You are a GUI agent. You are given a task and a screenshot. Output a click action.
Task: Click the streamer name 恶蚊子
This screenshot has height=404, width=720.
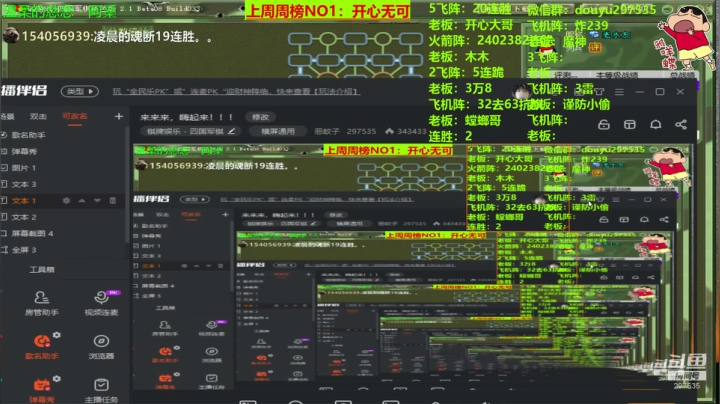pyautogui.click(x=327, y=131)
